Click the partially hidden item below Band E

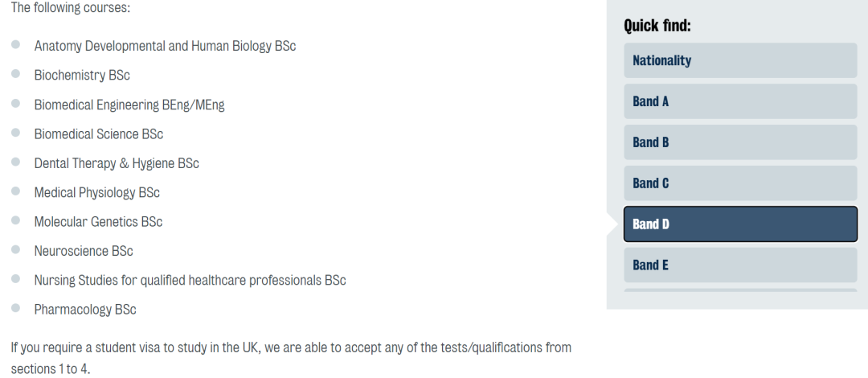[740, 290]
